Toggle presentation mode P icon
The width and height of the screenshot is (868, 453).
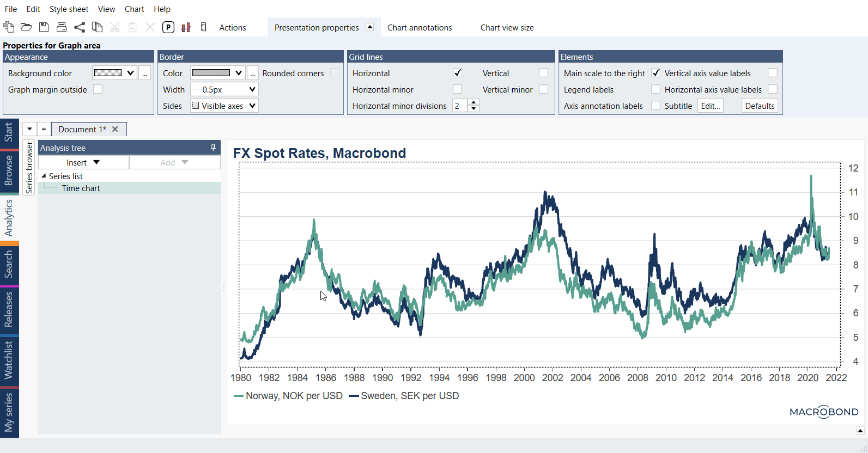[168, 27]
